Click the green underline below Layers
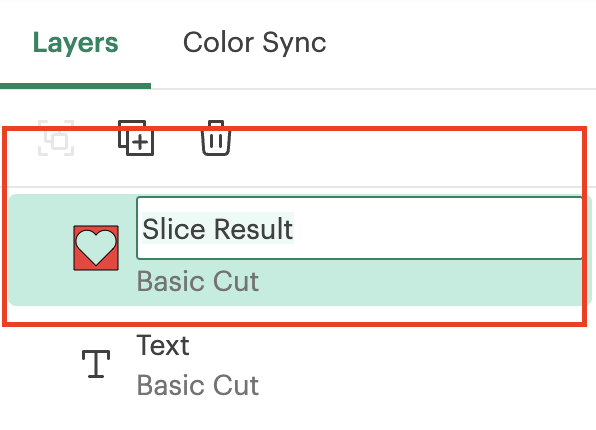 (x=75, y=86)
